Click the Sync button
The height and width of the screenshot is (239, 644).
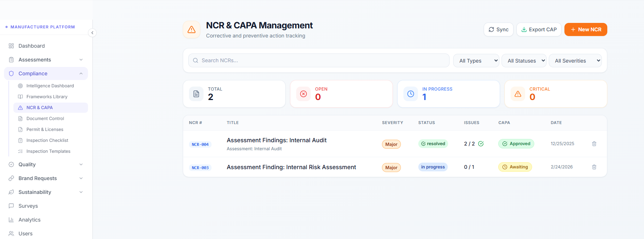coord(498,29)
